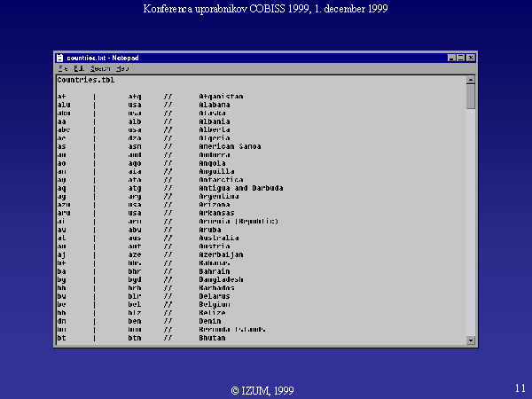This screenshot has width=532, height=399.
Task: Click the Notepad document icon in title bar
Action: coord(60,58)
